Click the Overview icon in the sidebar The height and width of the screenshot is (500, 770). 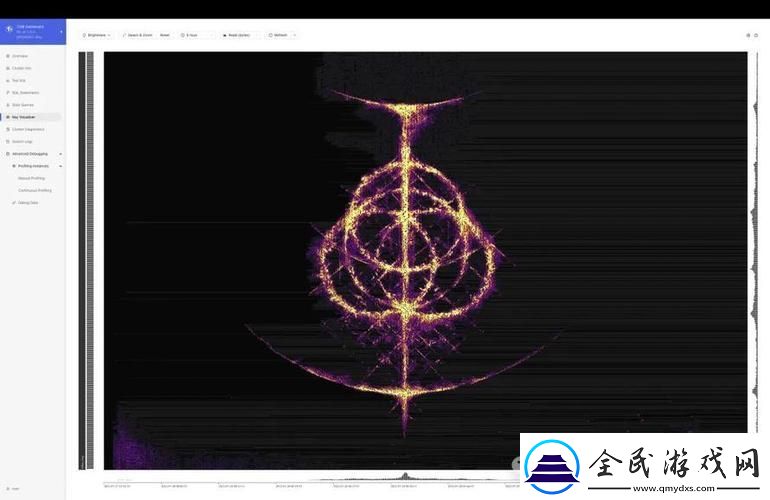tap(8, 56)
